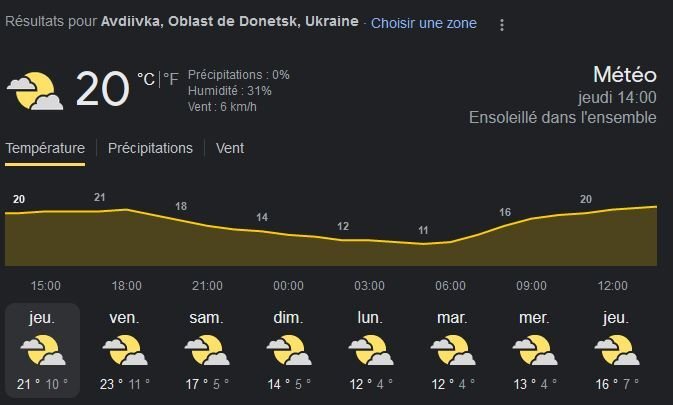Select the last jeu. forecast day
Viewport: 673px width, 405px height.
pos(616,350)
